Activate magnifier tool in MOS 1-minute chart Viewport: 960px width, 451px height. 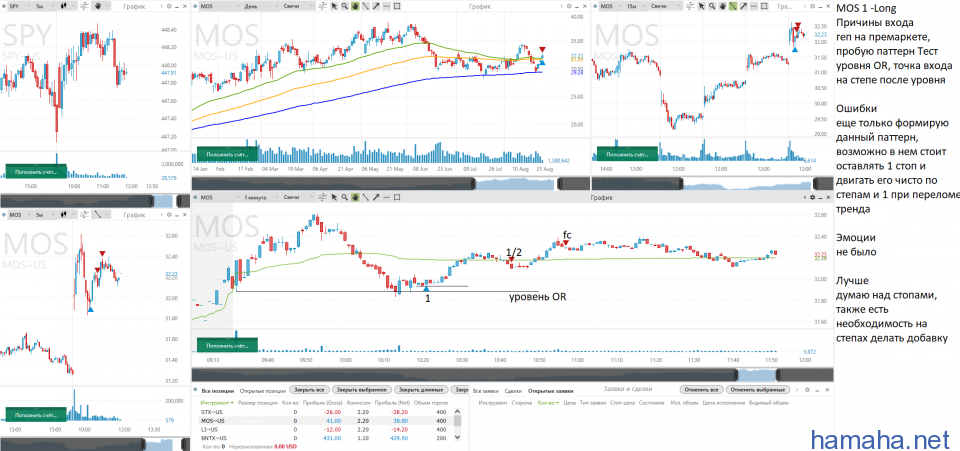pos(345,197)
